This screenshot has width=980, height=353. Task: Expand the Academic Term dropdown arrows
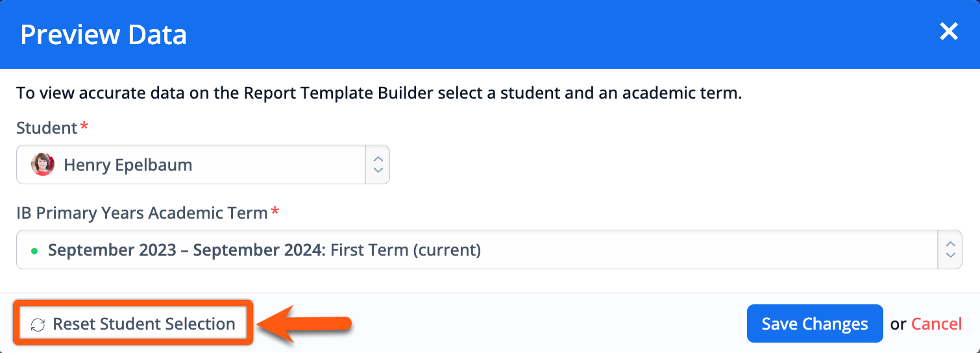pos(950,249)
